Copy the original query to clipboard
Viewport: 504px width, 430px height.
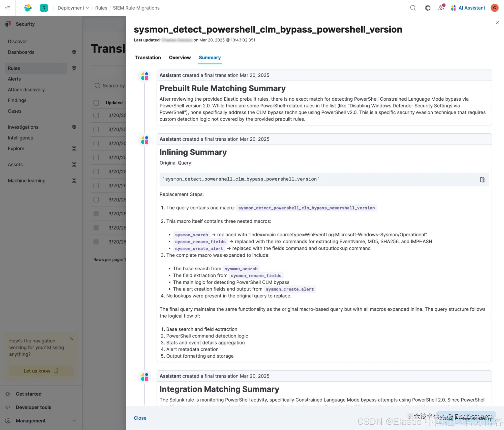tap(482, 180)
